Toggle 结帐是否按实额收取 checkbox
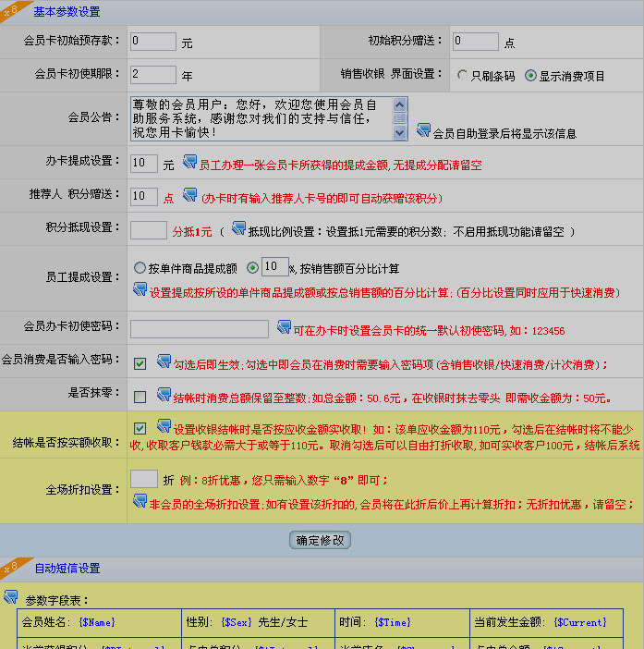The height and width of the screenshot is (649, 644). click(x=140, y=428)
